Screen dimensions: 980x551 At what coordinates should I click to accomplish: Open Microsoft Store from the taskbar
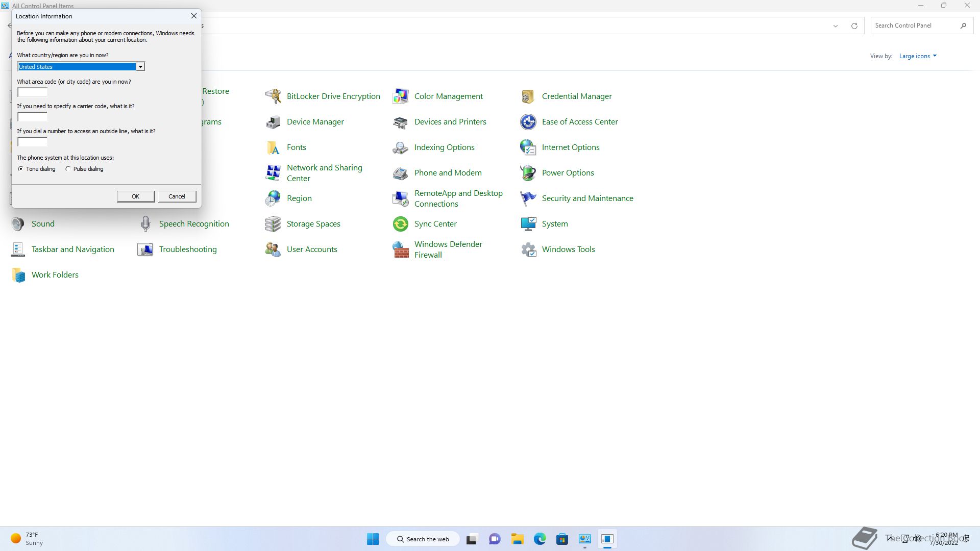562,539
